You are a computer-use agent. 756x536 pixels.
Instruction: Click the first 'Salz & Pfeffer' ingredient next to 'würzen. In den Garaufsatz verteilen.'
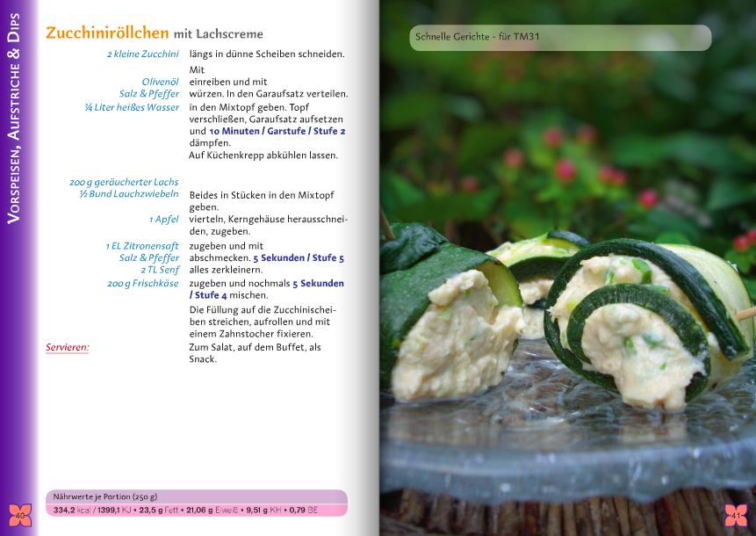point(149,94)
